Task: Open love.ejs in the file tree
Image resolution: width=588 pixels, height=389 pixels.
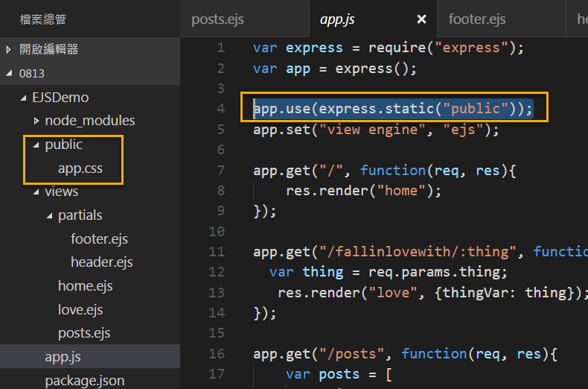Action: pos(80,310)
